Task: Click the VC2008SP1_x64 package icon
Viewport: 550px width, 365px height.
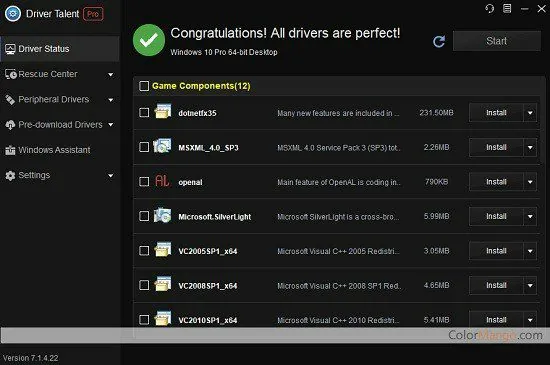Action: coord(163,284)
